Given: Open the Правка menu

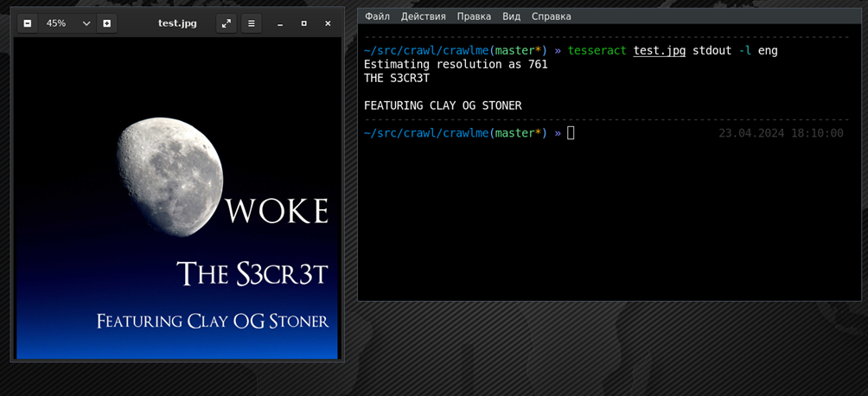Looking at the screenshot, I should [474, 16].
